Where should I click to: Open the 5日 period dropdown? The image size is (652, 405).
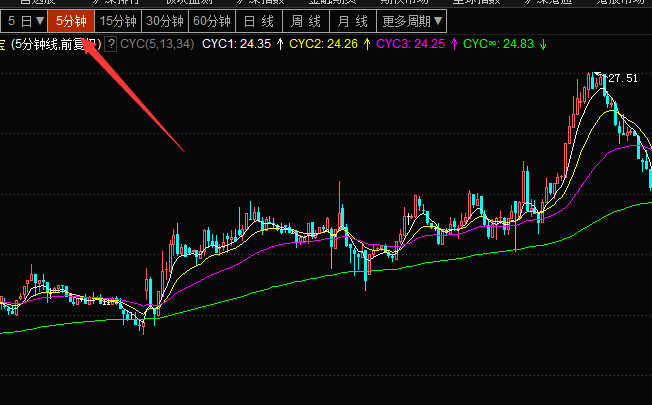(24, 21)
